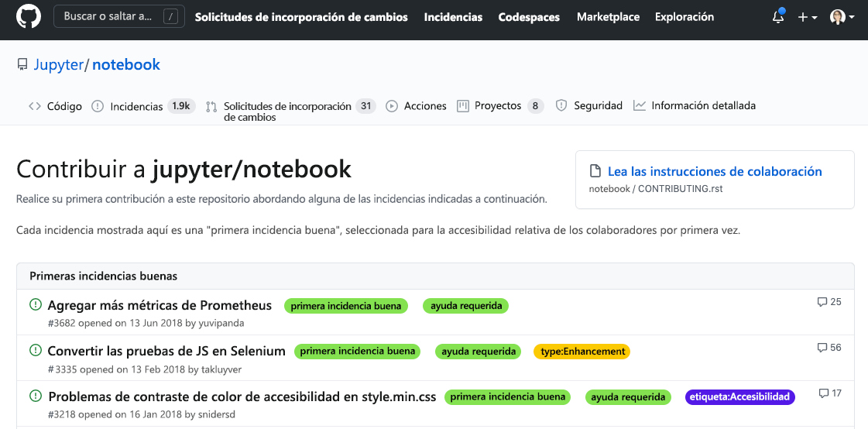Click the Información detallada graph icon
The height and width of the screenshot is (429, 868).
point(640,105)
